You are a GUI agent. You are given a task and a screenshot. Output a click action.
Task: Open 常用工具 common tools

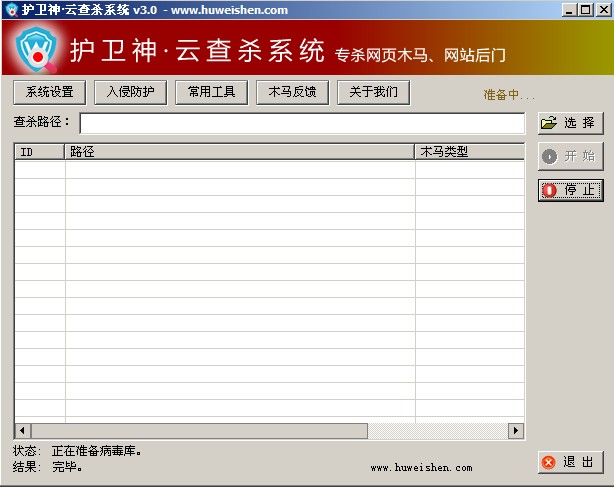[211, 92]
